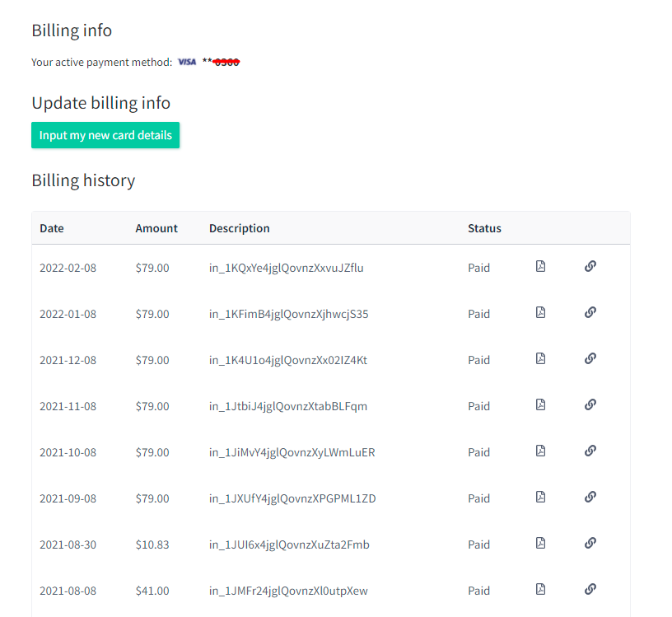Open invoice link for 2021-10-08

(590, 451)
